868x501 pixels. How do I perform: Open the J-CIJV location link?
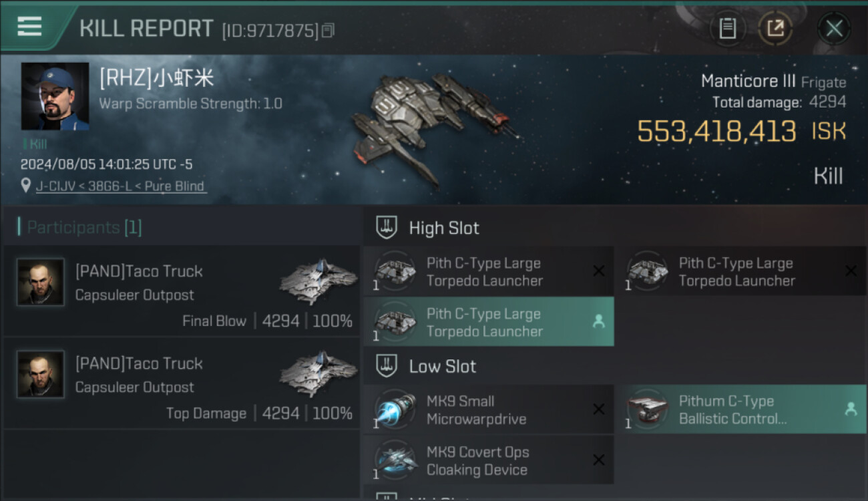(120, 186)
